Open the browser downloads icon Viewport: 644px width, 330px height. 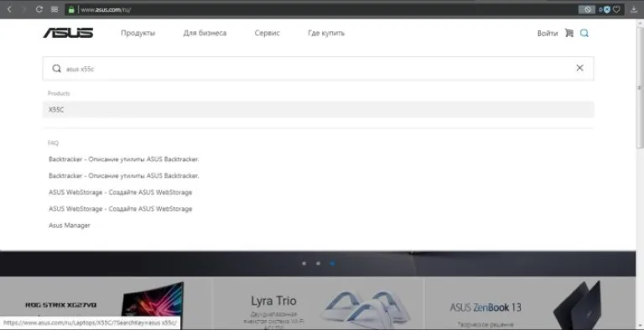[x=634, y=9]
